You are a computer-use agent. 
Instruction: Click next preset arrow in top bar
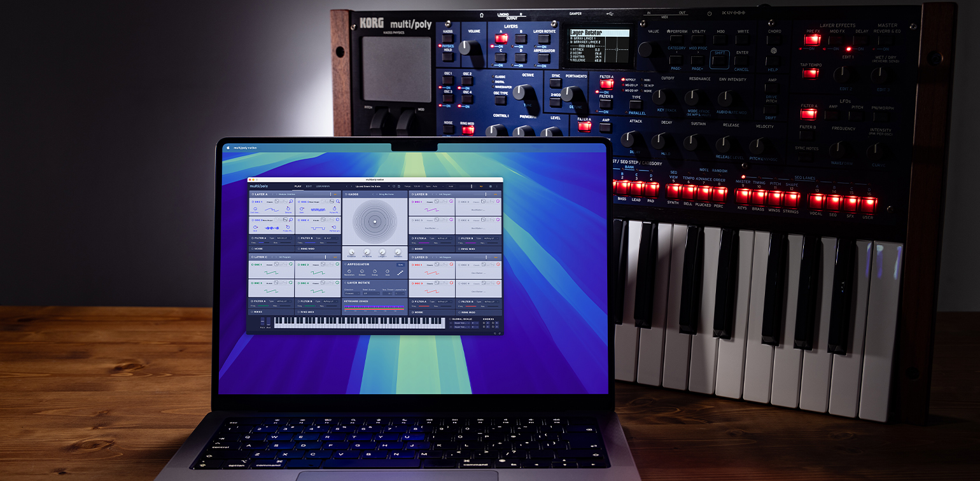(x=351, y=186)
